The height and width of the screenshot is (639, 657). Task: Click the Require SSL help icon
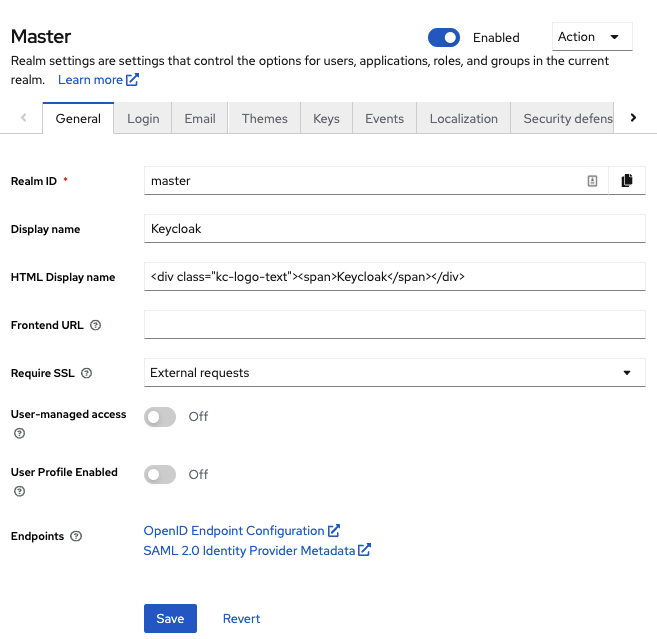86,373
